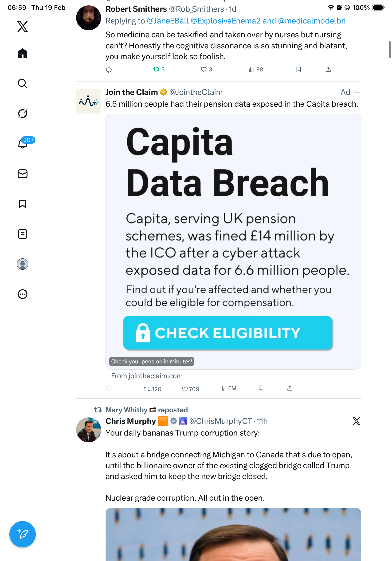The width and height of the screenshot is (392, 561).
Task: Click the page scrollbar thumb
Action: tap(390, 50)
